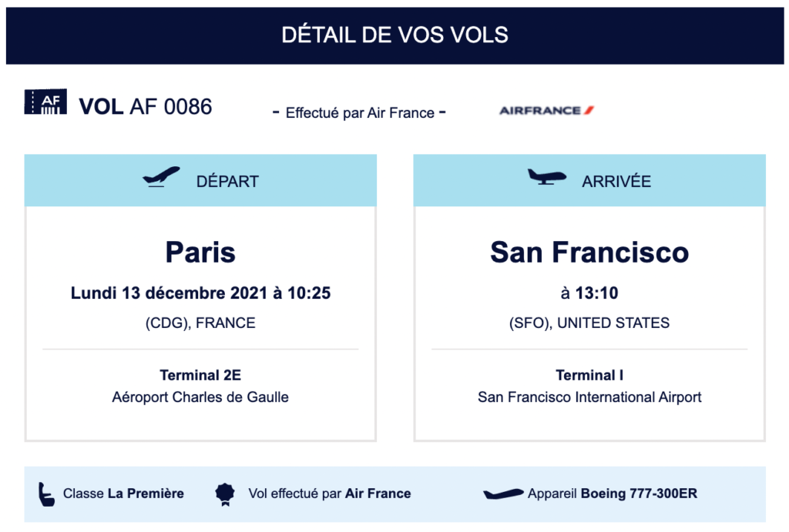Click San Francisco International Airport text
Screen dimensions: 789x532
click(589, 397)
